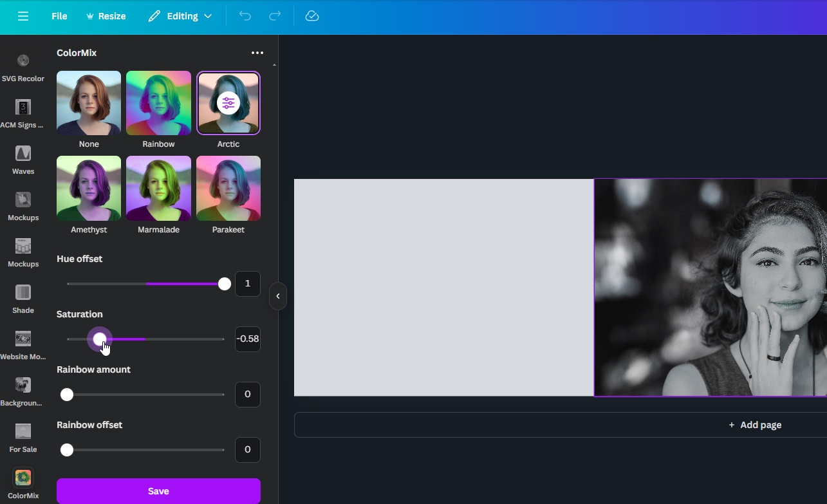Open the File menu

click(59, 16)
